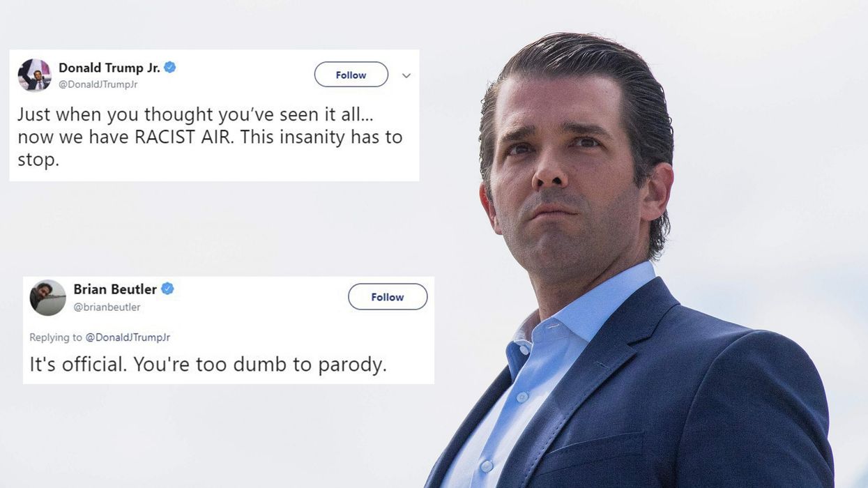868x488 pixels.
Task: Open the Brian Beutler display name link
Action: (x=115, y=289)
